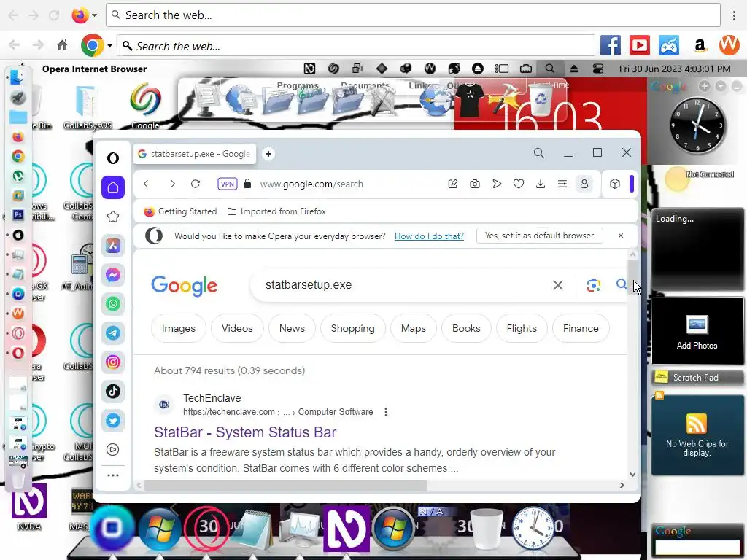Click top Search the web field
Screen dimensions: 747x560
(x=413, y=15)
